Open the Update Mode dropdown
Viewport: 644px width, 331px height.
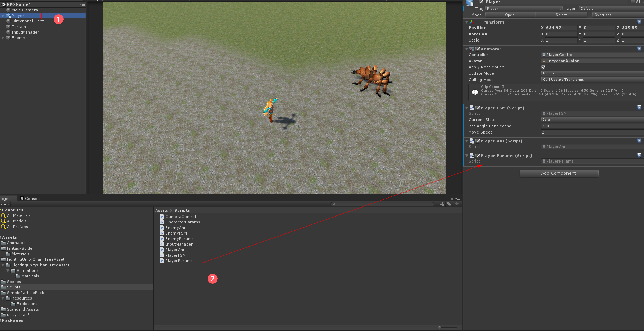point(592,73)
